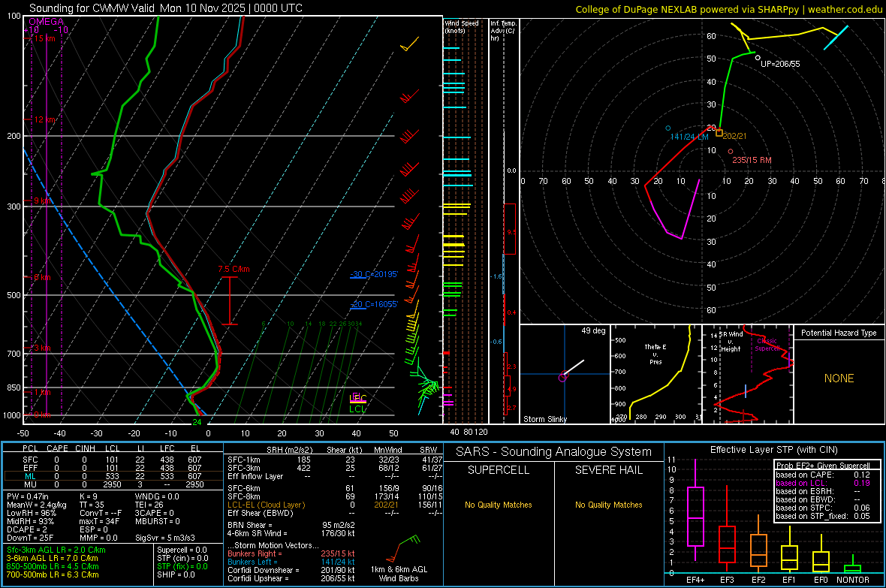
Task: Select the SFC-1km shear row
Action: pyautogui.click(x=335, y=460)
